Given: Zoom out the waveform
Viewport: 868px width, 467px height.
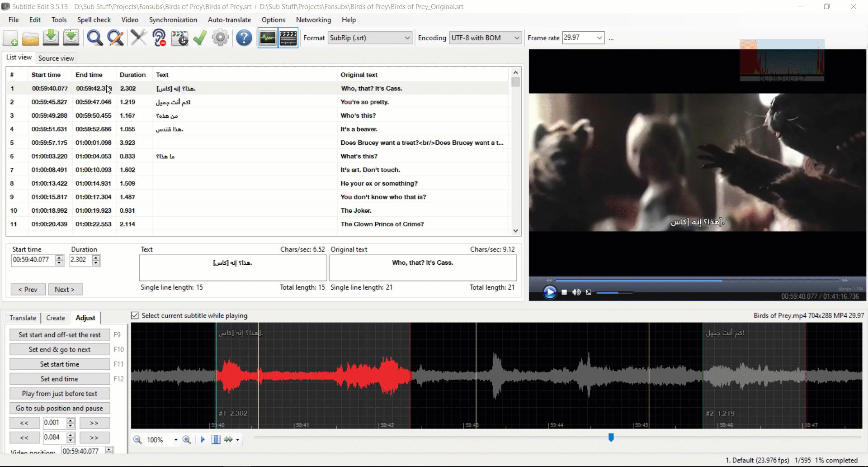Looking at the screenshot, I should (137, 440).
